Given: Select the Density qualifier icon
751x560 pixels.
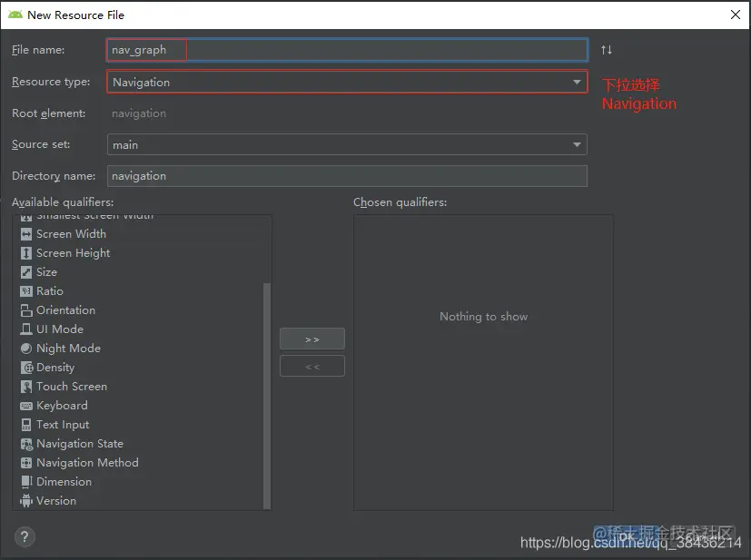Looking at the screenshot, I should 25,368.
